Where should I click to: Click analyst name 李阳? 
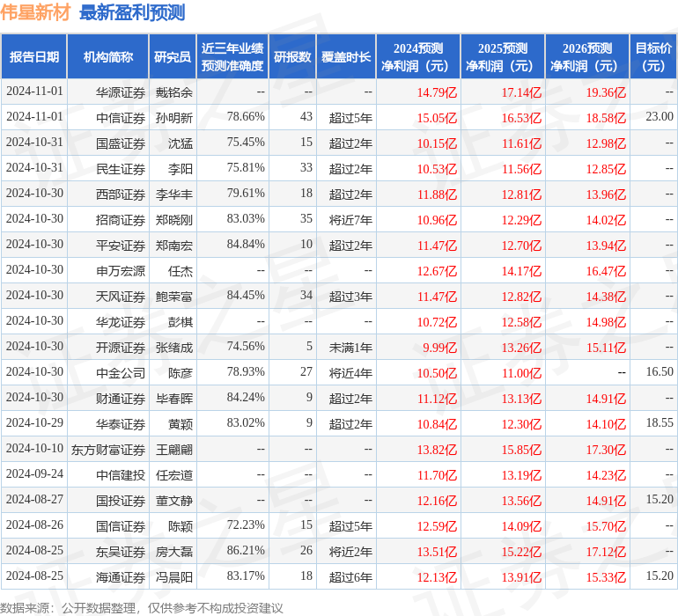click(x=181, y=169)
